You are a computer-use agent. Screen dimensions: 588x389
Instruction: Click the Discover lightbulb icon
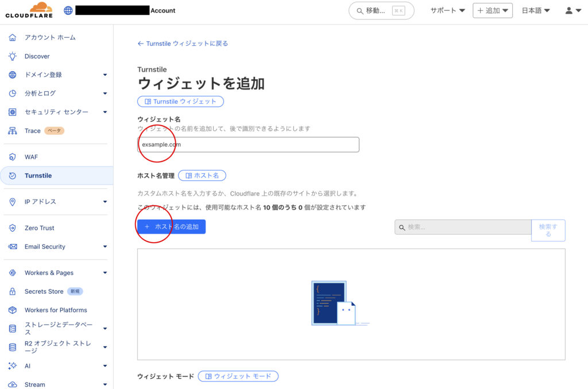(x=13, y=56)
